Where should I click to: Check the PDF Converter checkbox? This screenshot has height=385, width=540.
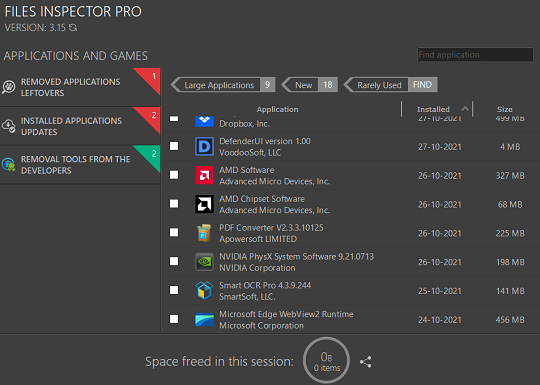[x=174, y=232]
